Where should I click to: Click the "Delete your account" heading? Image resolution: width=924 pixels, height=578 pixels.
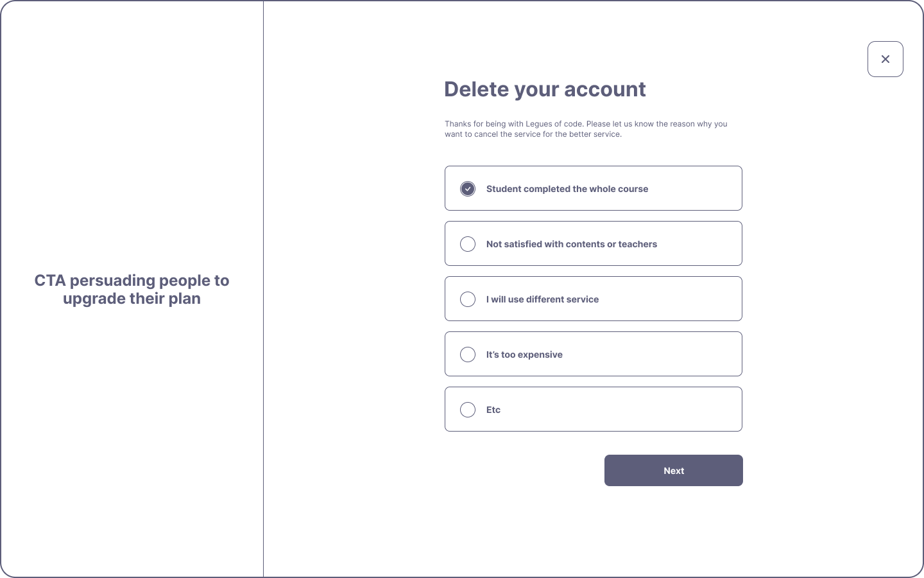pos(545,89)
